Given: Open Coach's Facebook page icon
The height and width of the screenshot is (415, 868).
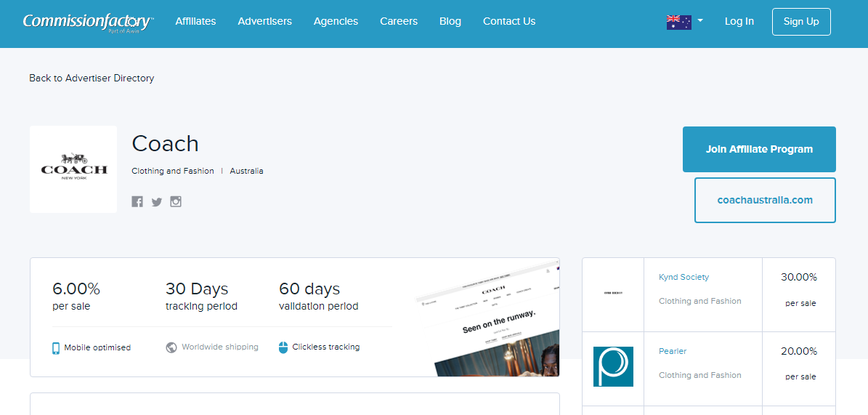Looking at the screenshot, I should pos(137,201).
